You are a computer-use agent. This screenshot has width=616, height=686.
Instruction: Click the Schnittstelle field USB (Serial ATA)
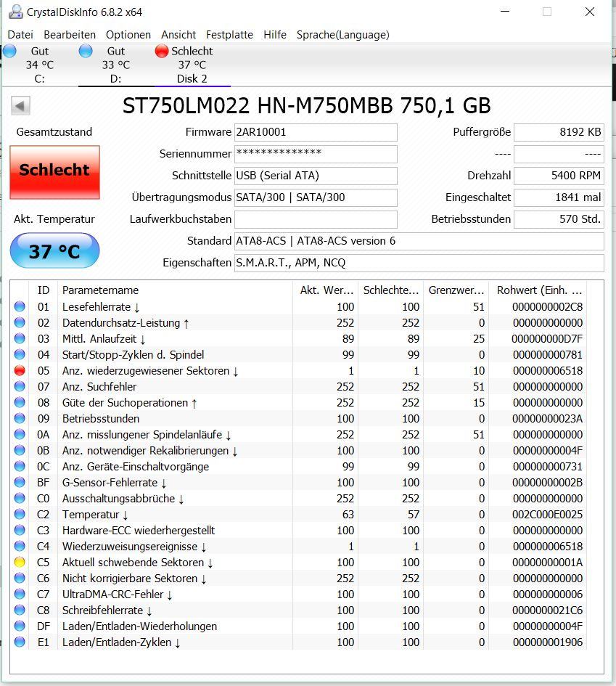316,176
